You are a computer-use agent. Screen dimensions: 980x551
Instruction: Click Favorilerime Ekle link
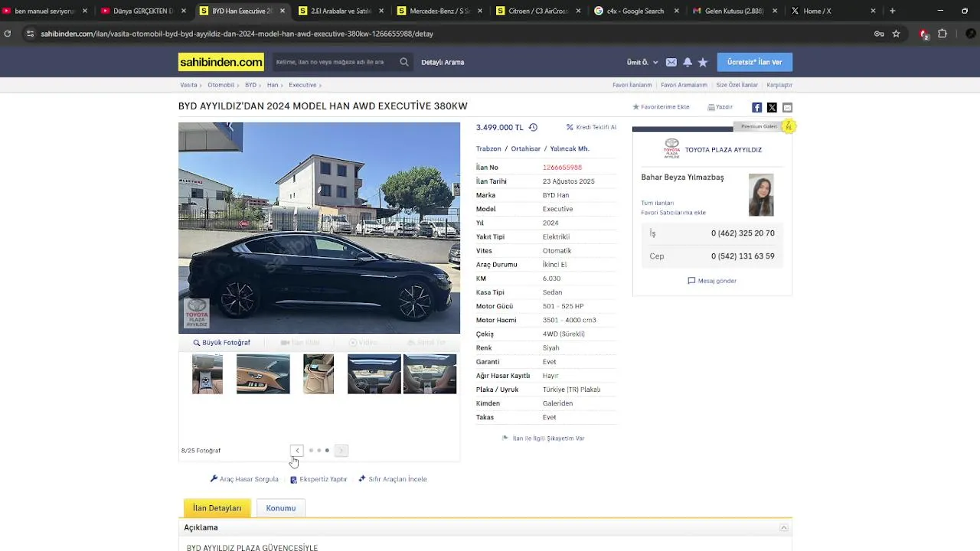click(661, 107)
